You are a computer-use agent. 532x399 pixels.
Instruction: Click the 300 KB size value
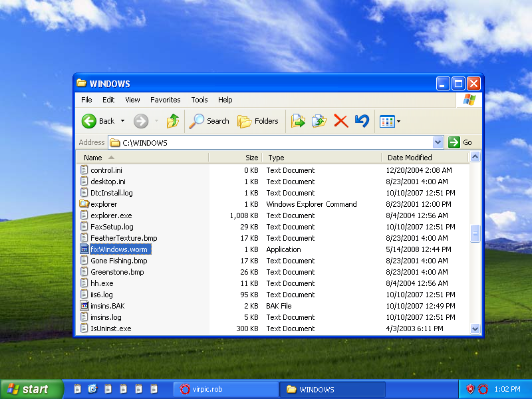[x=247, y=329]
